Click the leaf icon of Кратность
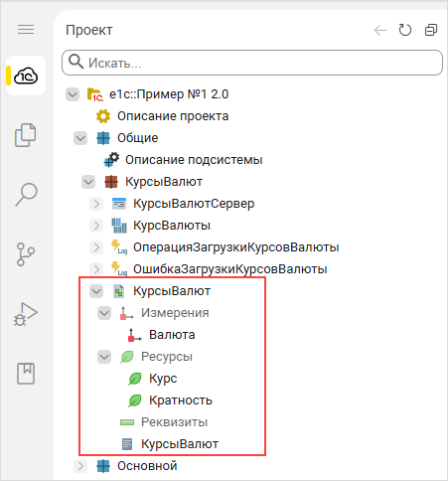448x481 pixels. tap(135, 401)
